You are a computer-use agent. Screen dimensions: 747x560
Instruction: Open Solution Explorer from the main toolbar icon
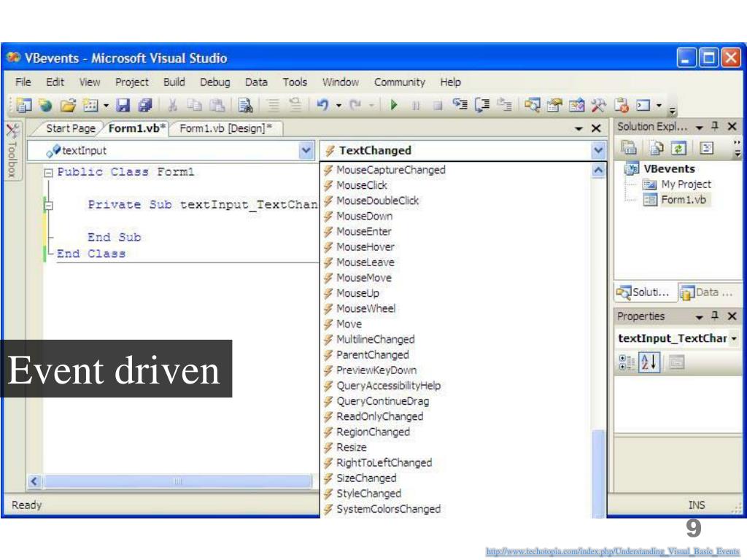point(532,105)
